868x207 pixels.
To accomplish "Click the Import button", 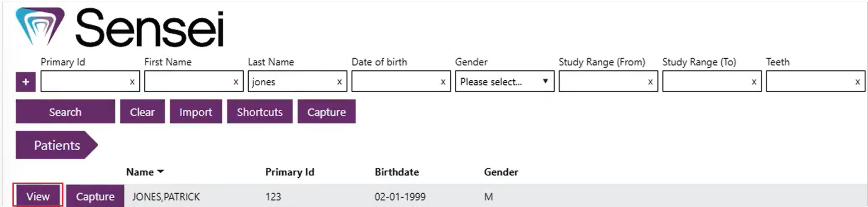I will pos(196,111).
